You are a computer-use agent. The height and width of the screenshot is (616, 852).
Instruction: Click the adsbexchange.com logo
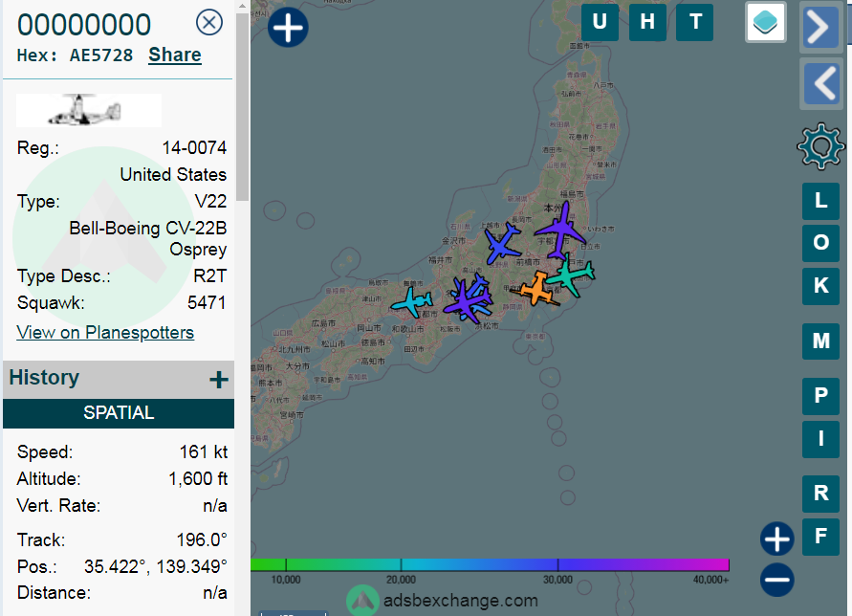(442, 601)
